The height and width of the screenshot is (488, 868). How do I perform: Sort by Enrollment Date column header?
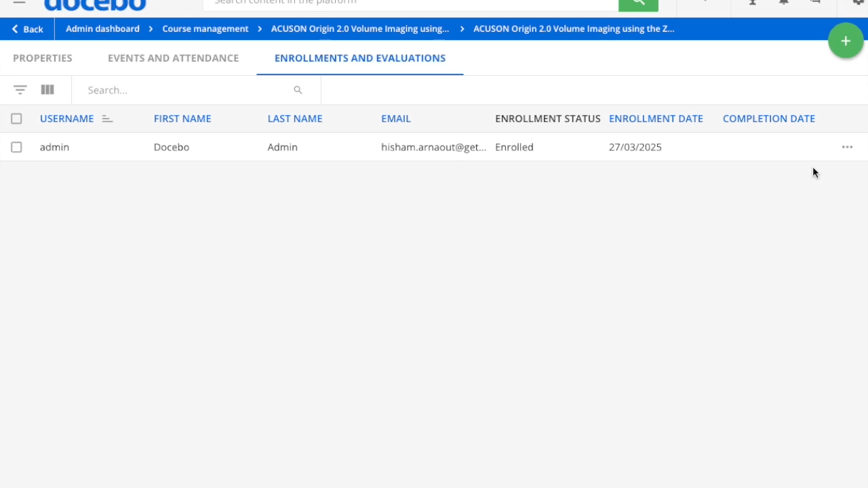coord(656,119)
